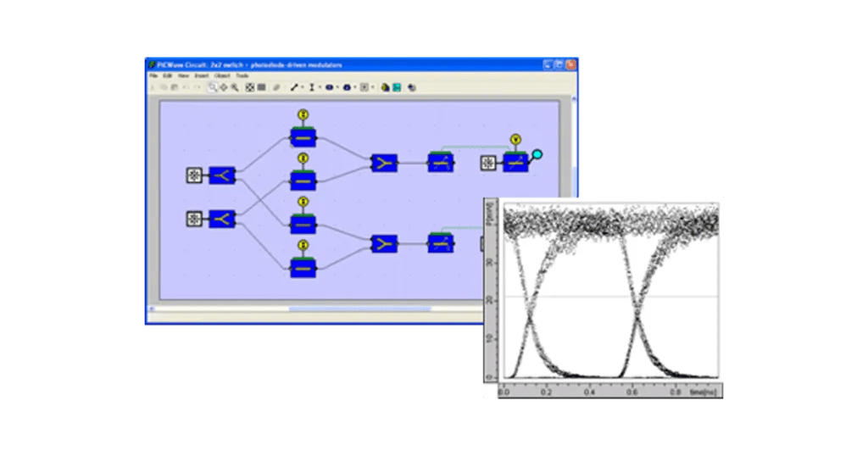Image resolution: width=868 pixels, height=456 pixels.
Task: Select the optical source block at right
Action: point(487,163)
